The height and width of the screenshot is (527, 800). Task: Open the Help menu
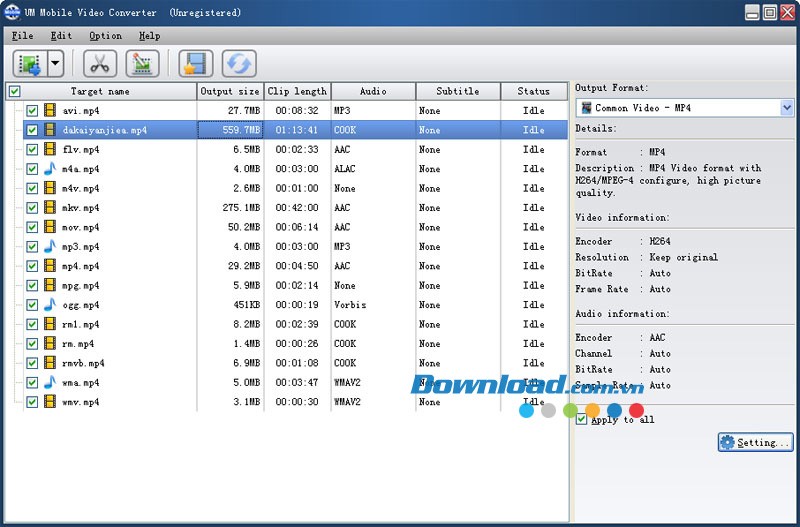pyautogui.click(x=149, y=36)
